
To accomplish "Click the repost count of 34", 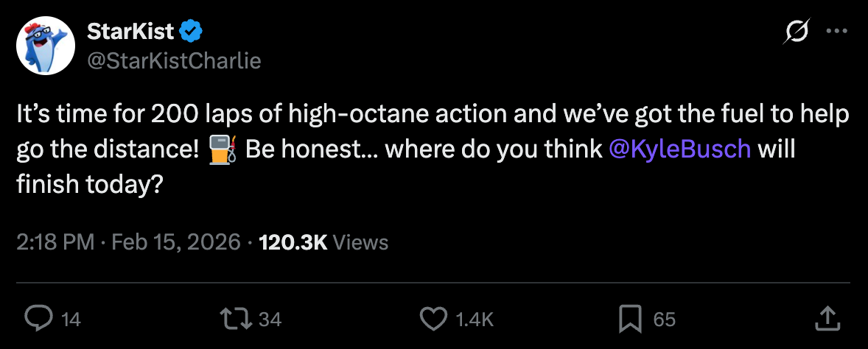I will pyautogui.click(x=270, y=319).
